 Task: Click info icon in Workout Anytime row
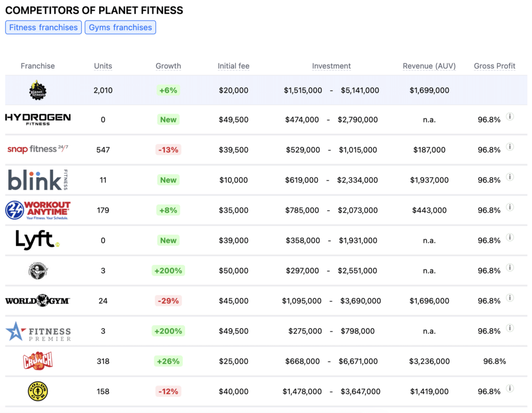click(510, 207)
